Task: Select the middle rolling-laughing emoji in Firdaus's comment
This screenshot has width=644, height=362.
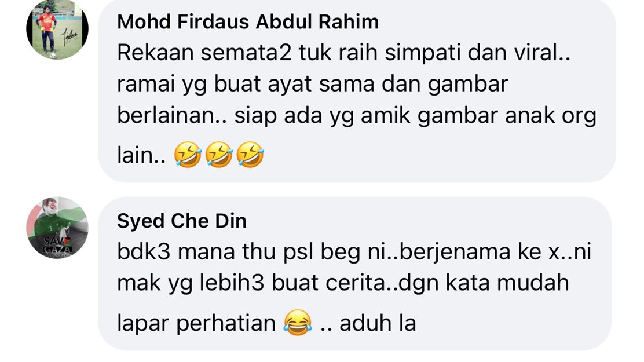Action: tap(218, 155)
